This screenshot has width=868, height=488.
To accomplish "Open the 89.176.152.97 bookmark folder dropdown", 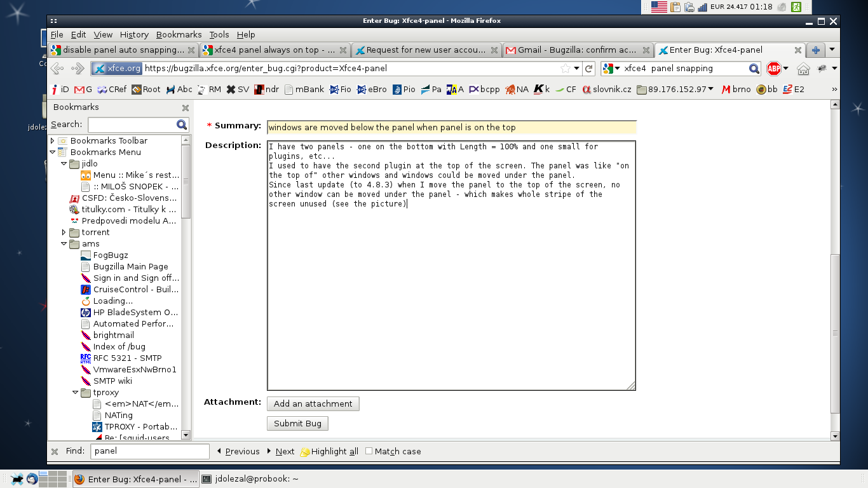I will tap(675, 90).
